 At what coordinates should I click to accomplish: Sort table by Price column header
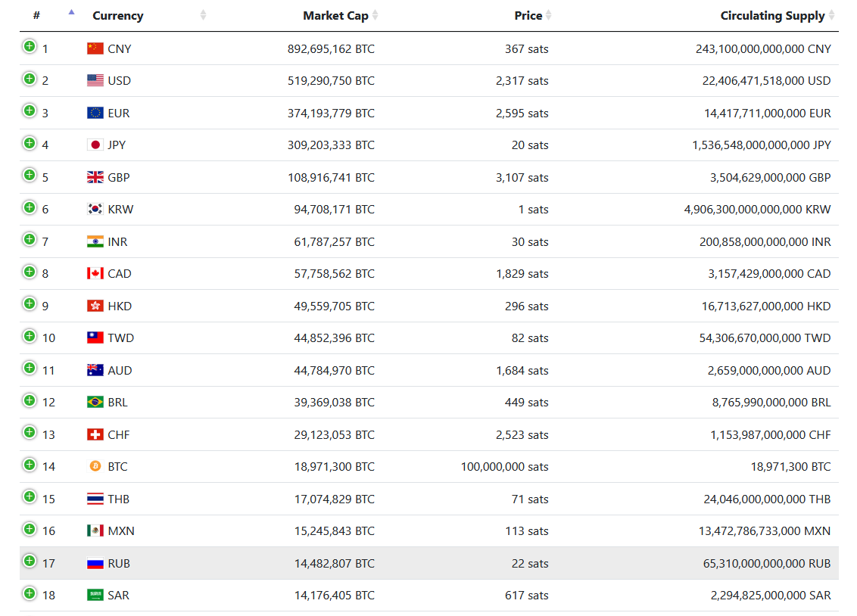click(x=528, y=16)
